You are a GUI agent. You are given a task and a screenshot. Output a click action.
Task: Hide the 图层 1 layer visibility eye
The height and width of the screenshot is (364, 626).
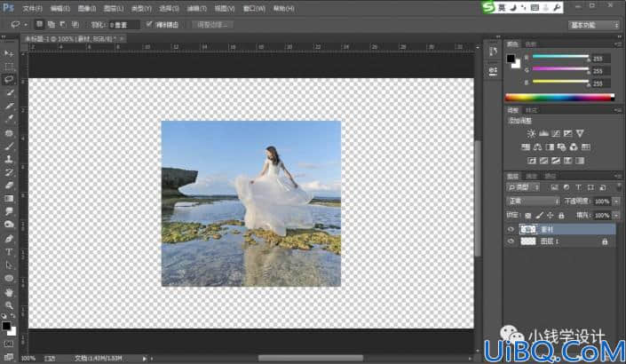[x=511, y=241]
